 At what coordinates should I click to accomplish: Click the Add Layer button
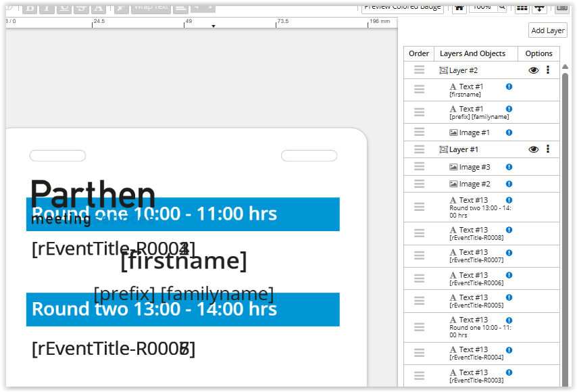click(x=547, y=30)
